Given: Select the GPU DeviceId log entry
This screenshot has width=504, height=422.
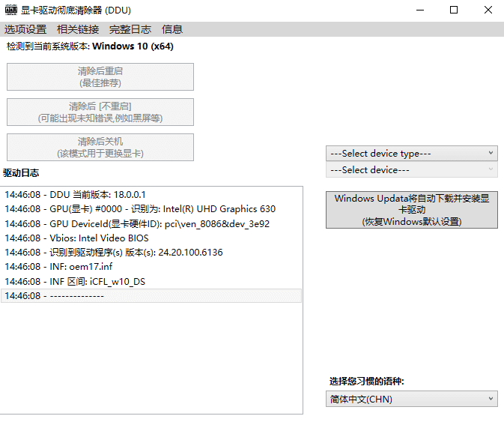Looking at the screenshot, I should pyautogui.click(x=137, y=223).
